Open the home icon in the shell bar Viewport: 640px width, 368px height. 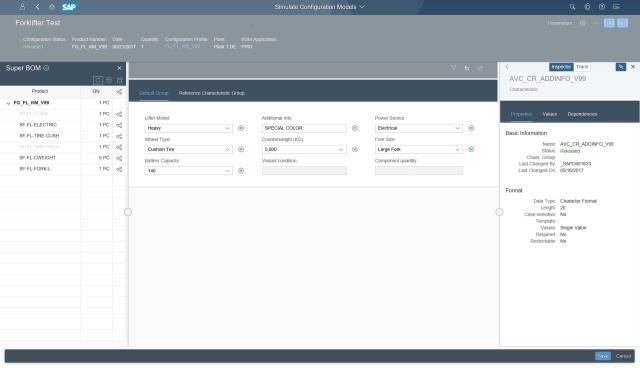pos(52,7)
